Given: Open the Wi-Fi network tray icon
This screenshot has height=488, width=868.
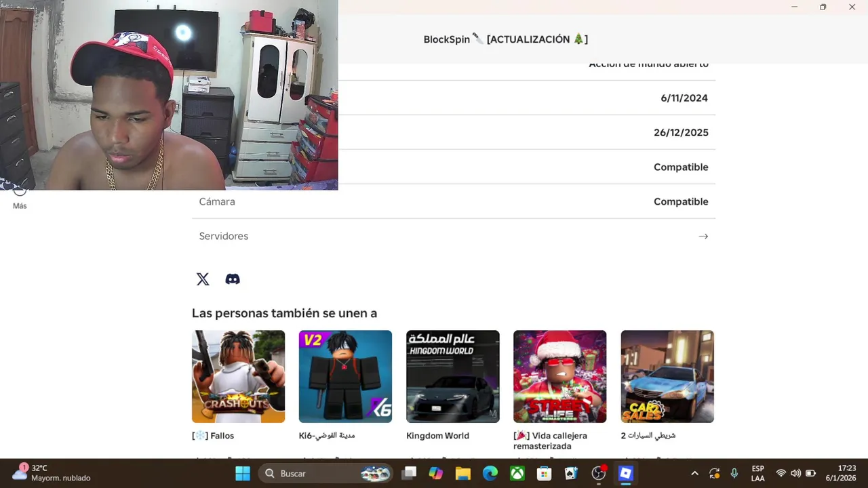Looking at the screenshot, I should 781,473.
